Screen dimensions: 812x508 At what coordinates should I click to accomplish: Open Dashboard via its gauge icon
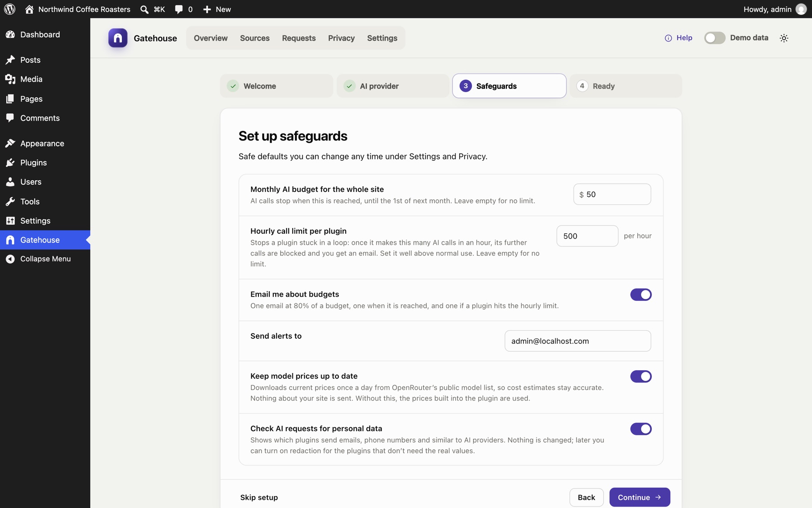10,34
